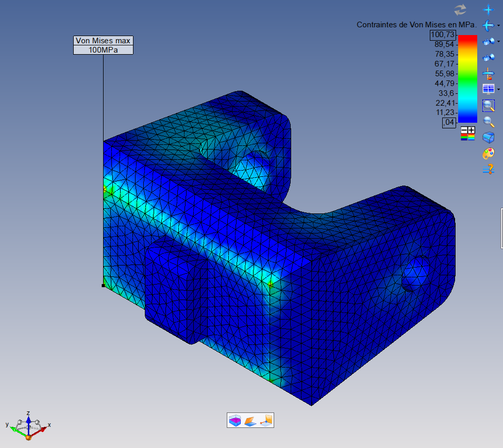This screenshot has height=448, width=503.
Task: Toggle the zoom window tool
Action: [488, 105]
